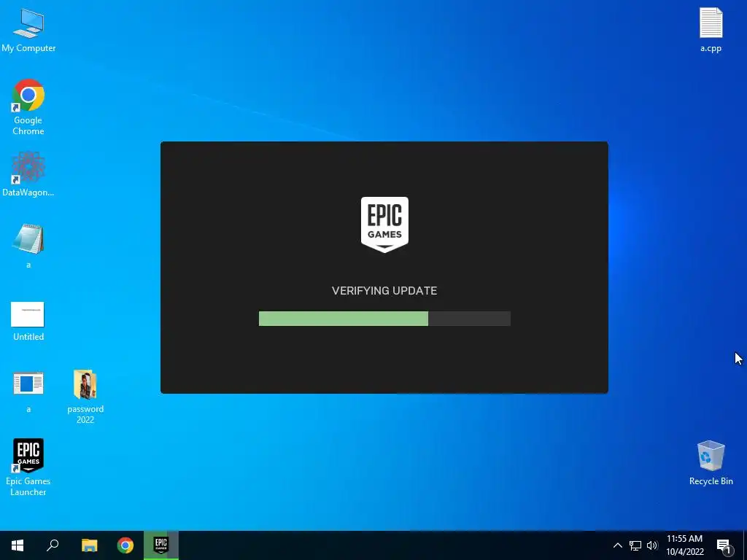Select the a.cpp file icon
747x560 pixels.
click(711, 29)
